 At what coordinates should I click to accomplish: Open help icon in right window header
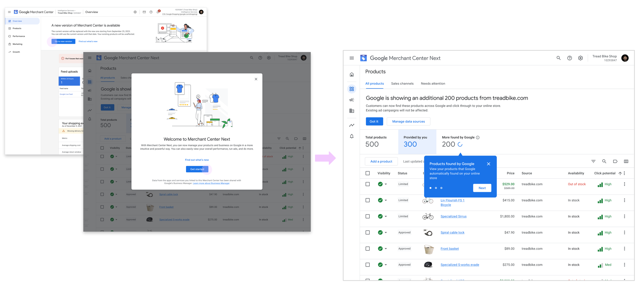click(570, 58)
